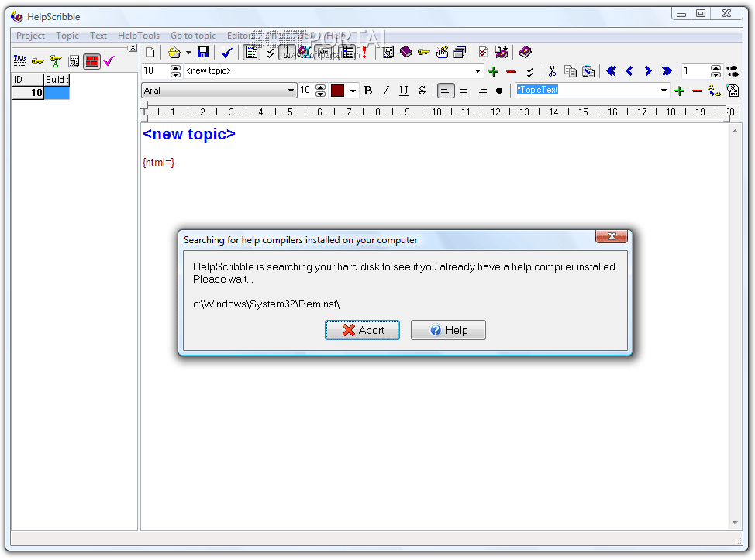Open the HelpTools menu

[139, 36]
